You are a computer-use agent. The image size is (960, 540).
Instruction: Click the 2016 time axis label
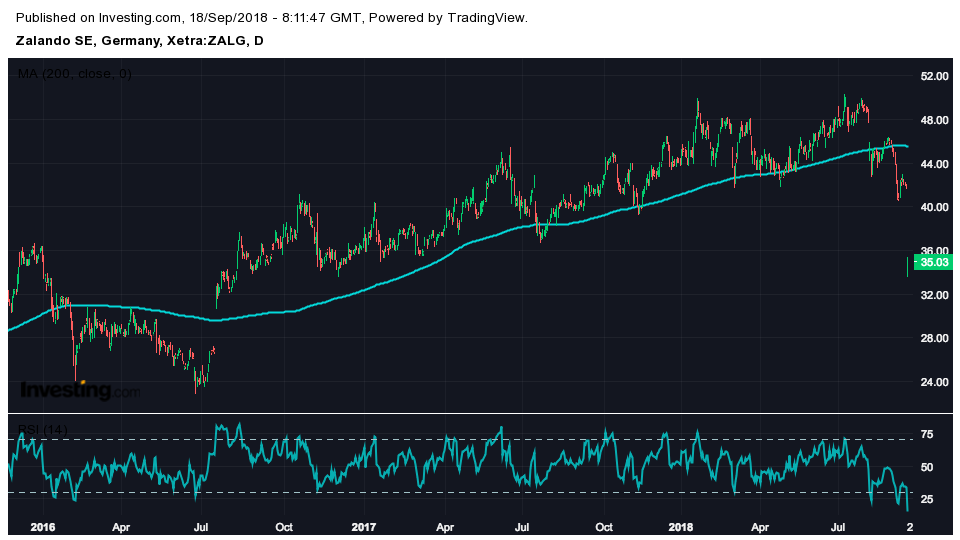tap(43, 527)
